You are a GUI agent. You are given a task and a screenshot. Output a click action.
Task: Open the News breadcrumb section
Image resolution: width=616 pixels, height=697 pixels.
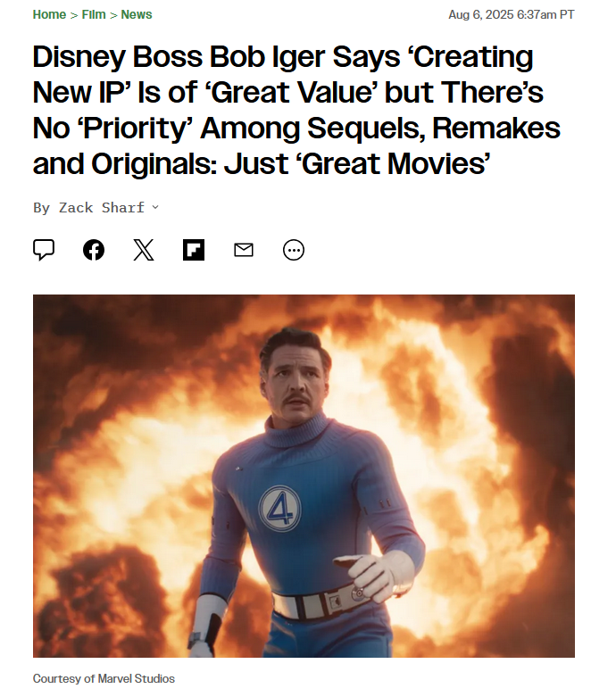(x=137, y=14)
